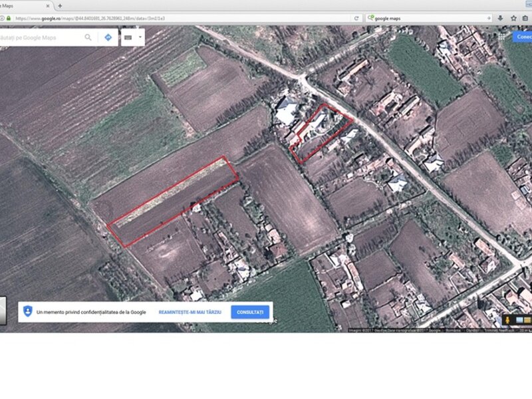Select the Google Maps browser tab
Viewport: 532px width, 399px height.
pos(20,5)
